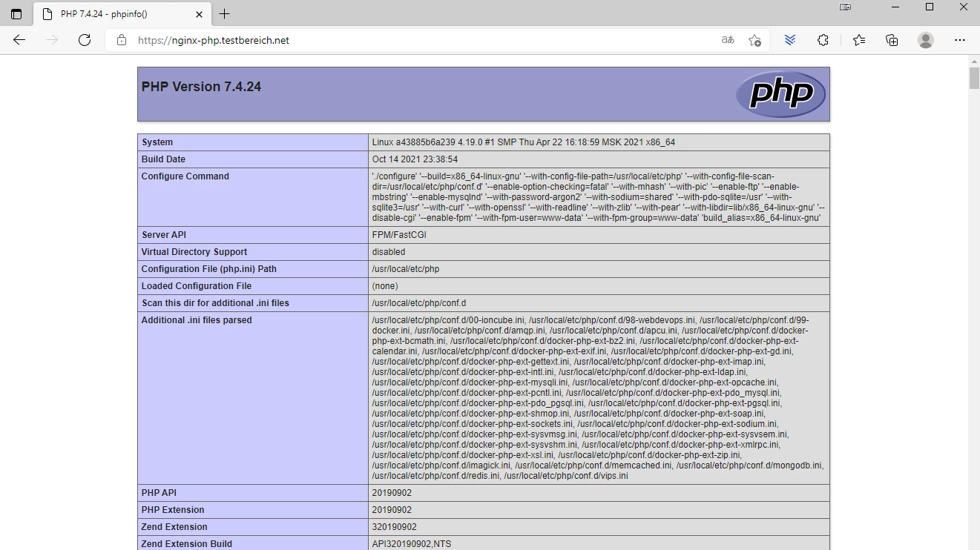Click the blue wave extension icon
Screen dimensions: 980x550
(790, 40)
